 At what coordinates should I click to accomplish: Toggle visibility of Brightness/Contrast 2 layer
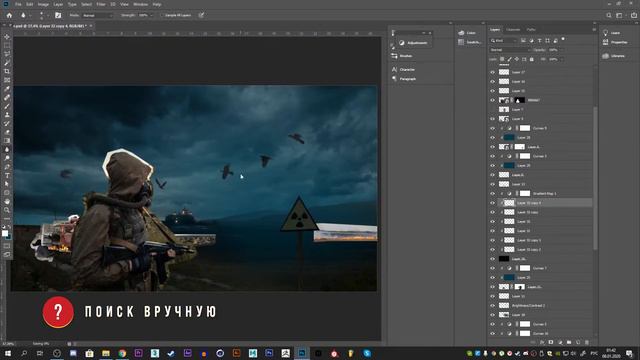493,305
